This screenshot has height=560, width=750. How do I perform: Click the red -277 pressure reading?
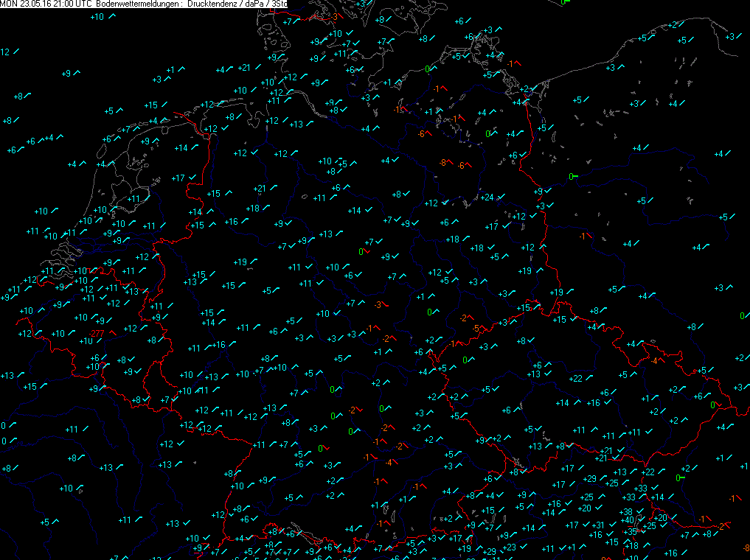[x=95, y=335]
